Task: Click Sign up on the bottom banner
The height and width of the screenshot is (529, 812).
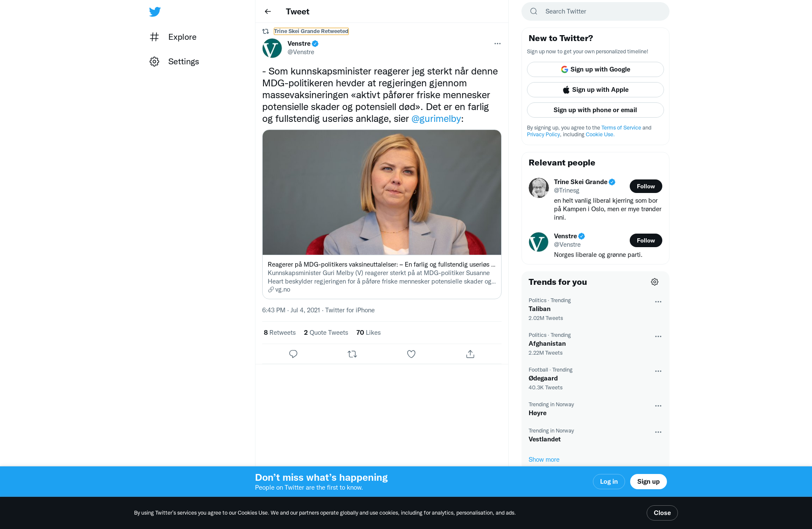Action: (648, 482)
